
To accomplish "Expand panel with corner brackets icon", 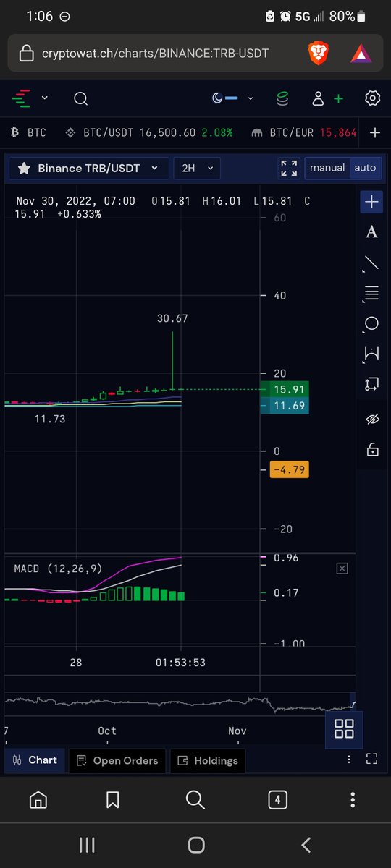I will [371, 759].
